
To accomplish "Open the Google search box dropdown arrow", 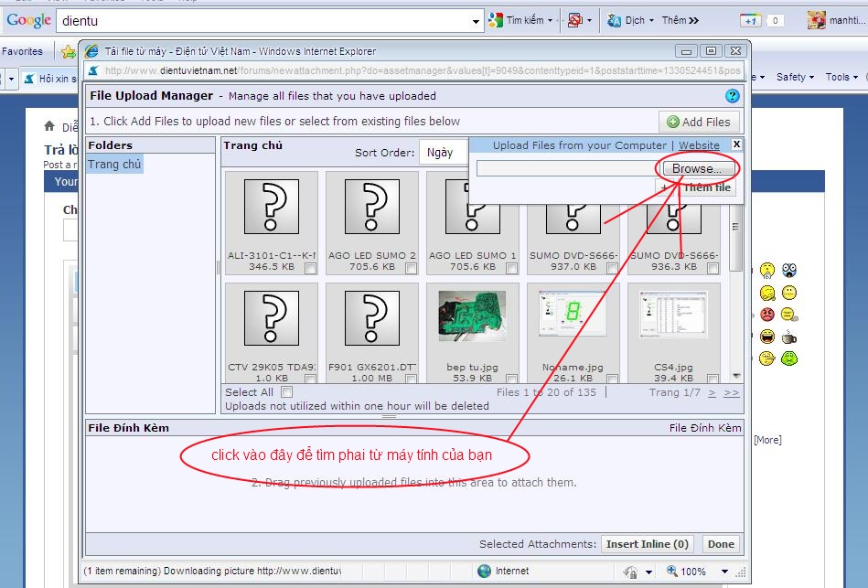I will (x=476, y=21).
